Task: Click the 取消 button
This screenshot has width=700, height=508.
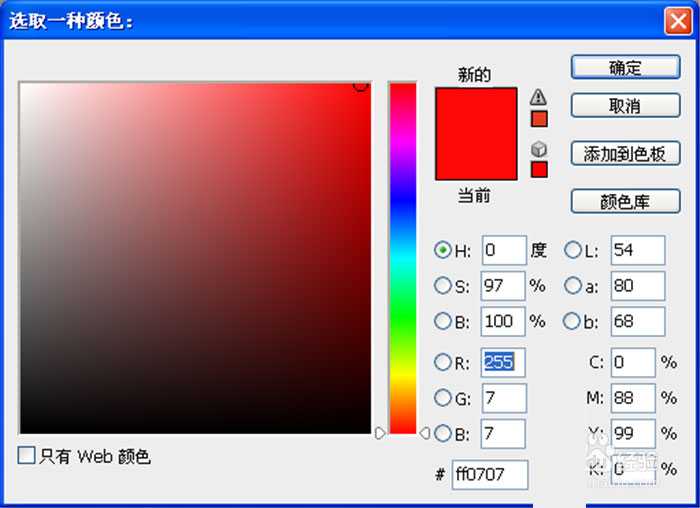Action: pyautogui.click(x=625, y=106)
